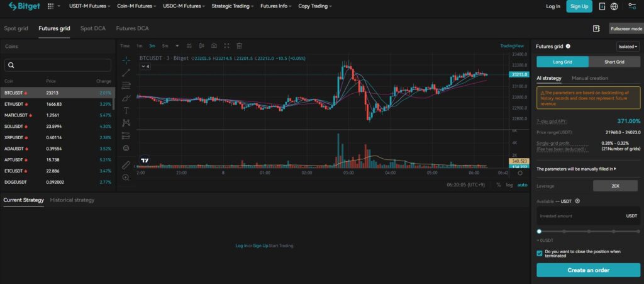Expand parameters will be manually filled in
644x284 pixels.
point(576,169)
